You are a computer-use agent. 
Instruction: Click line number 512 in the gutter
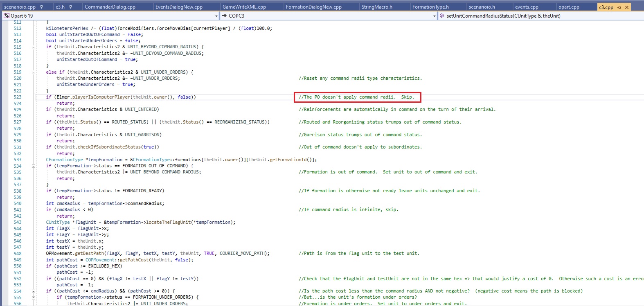click(x=18, y=28)
